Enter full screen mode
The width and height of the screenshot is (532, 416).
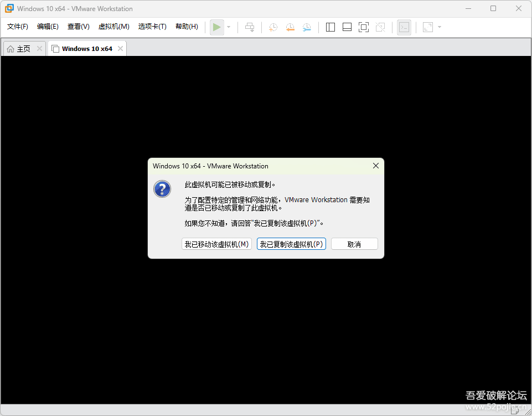[364, 27]
